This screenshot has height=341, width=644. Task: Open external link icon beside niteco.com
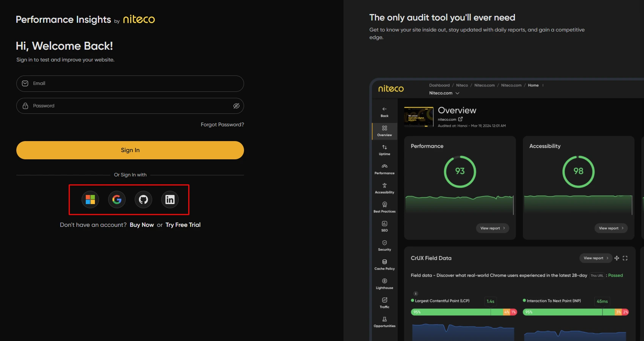coord(460,119)
